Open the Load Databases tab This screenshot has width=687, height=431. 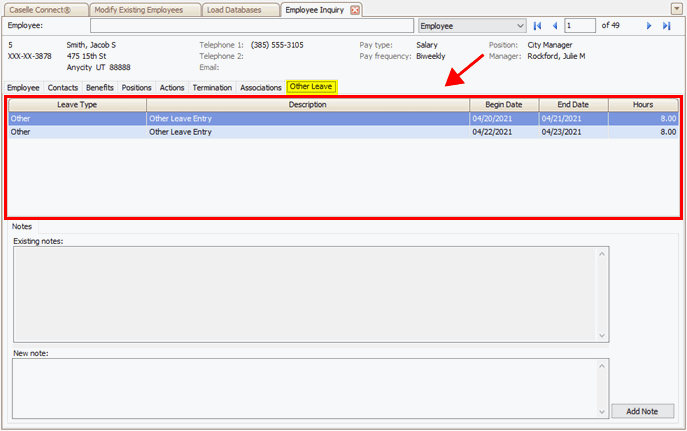coord(234,9)
